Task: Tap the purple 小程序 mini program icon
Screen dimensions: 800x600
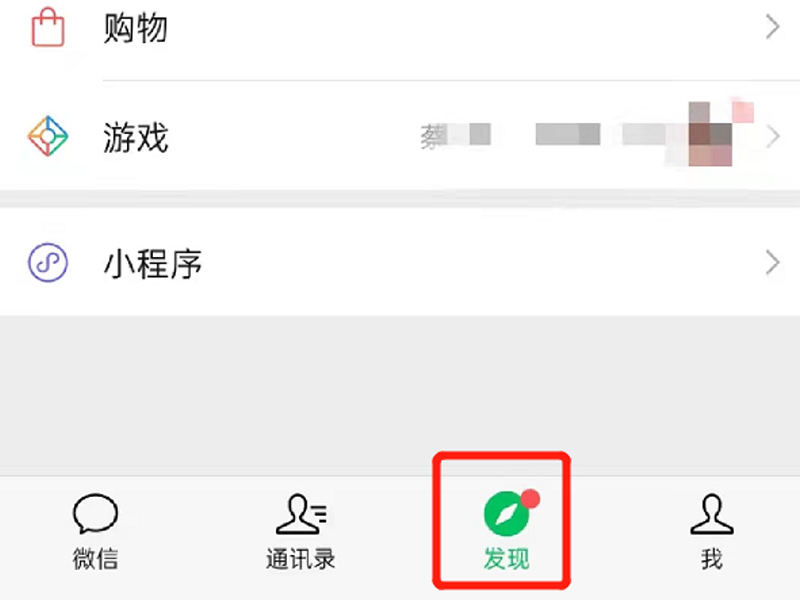Action: tap(47, 263)
